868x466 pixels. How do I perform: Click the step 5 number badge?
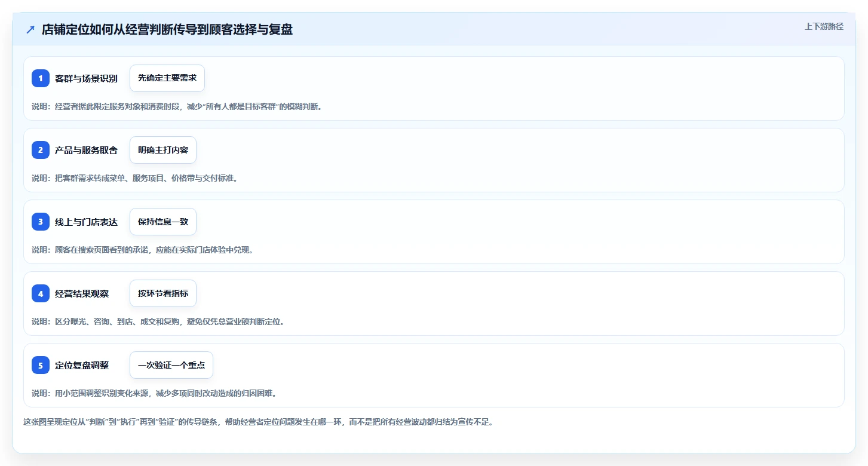[41, 365]
